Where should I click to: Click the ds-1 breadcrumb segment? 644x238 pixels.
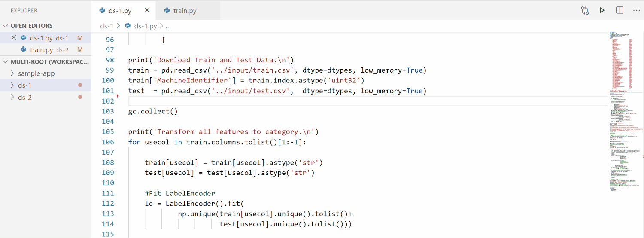(106, 26)
